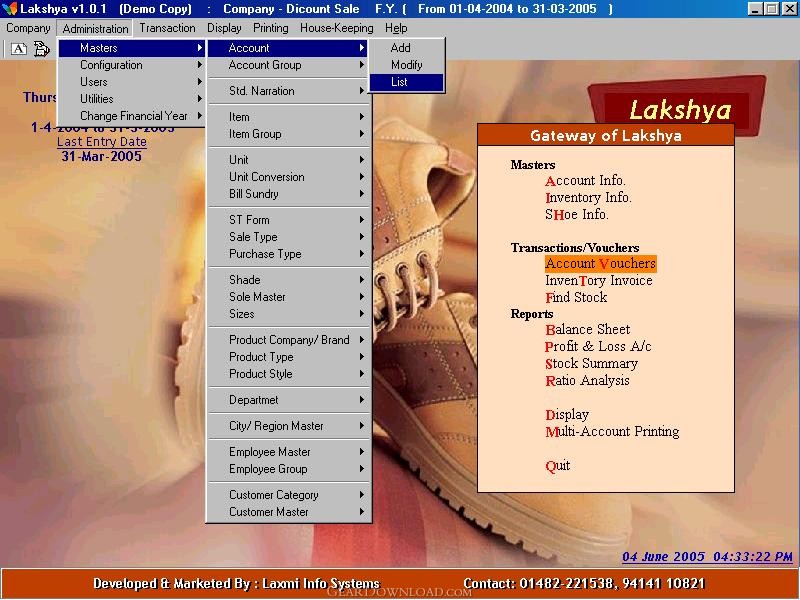This screenshot has height=600, width=800.
Task: Click Quit in Gateway panel
Action: point(558,466)
